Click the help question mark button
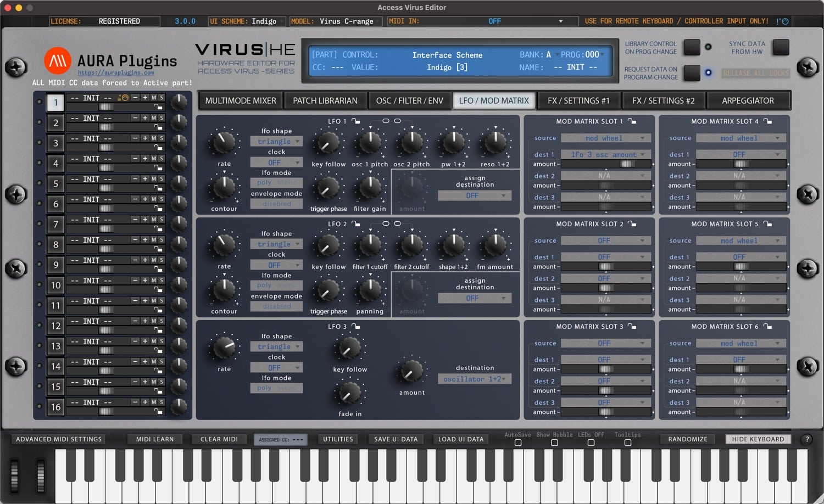 (807, 439)
